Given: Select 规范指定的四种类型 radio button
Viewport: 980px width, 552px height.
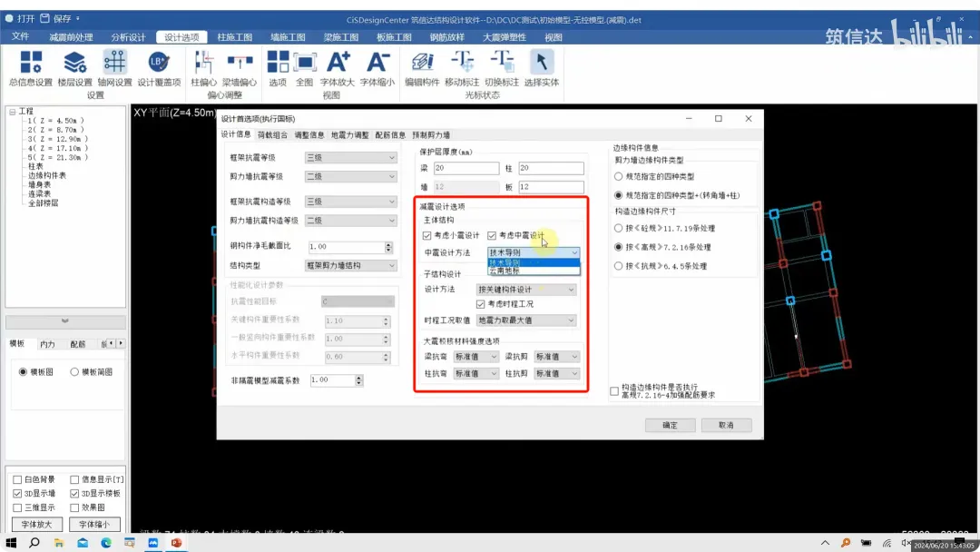Looking at the screenshot, I should tap(618, 177).
